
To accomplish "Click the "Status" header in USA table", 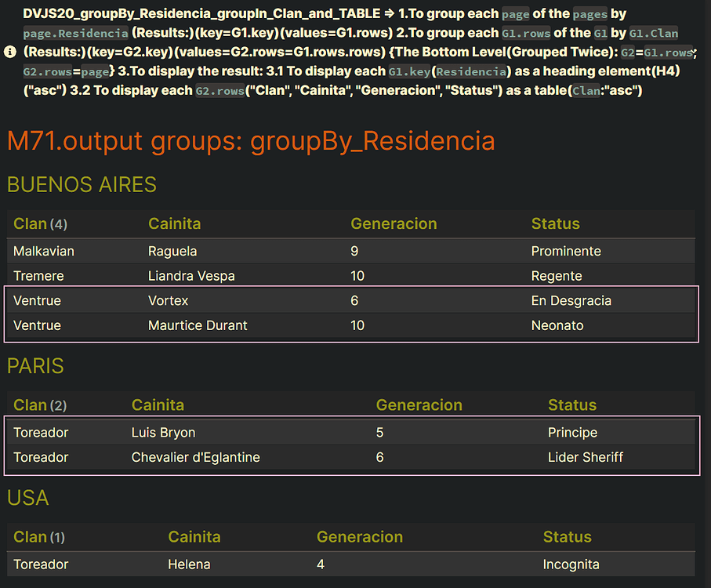I will click(567, 536).
